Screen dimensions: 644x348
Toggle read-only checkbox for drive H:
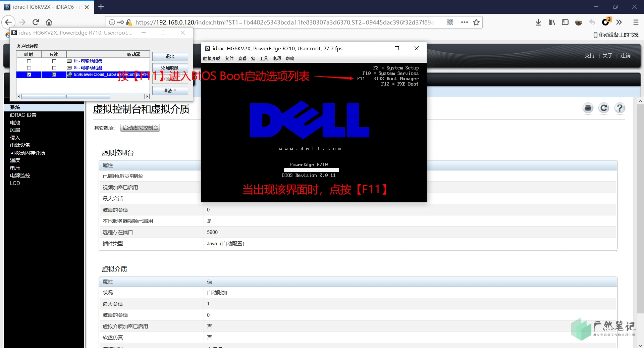[54, 61]
